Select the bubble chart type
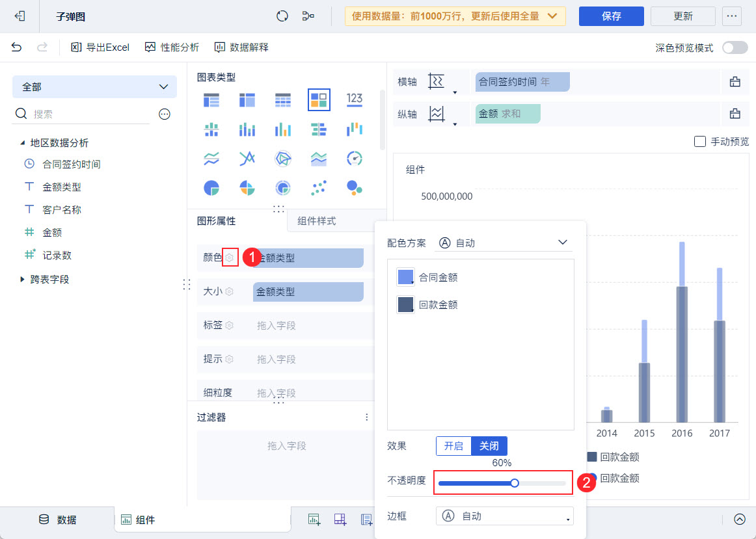The width and height of the screenshot is (756, 539). click(x=355, y=188)
